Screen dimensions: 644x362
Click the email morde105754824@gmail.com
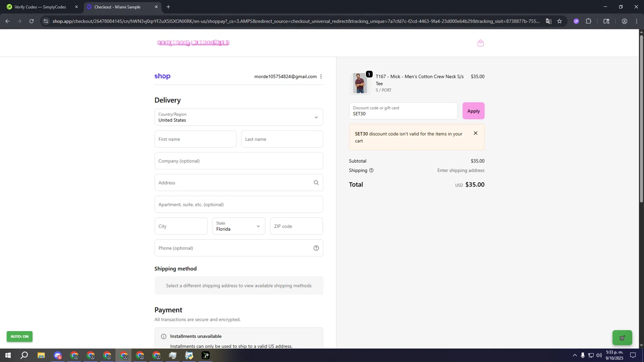[x=286, y=76]
